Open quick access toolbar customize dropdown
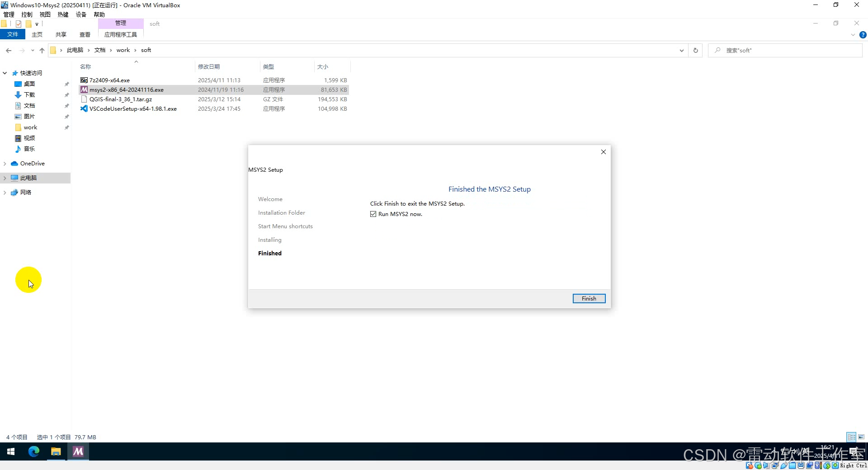868x470 pixels. coord(37,24)
